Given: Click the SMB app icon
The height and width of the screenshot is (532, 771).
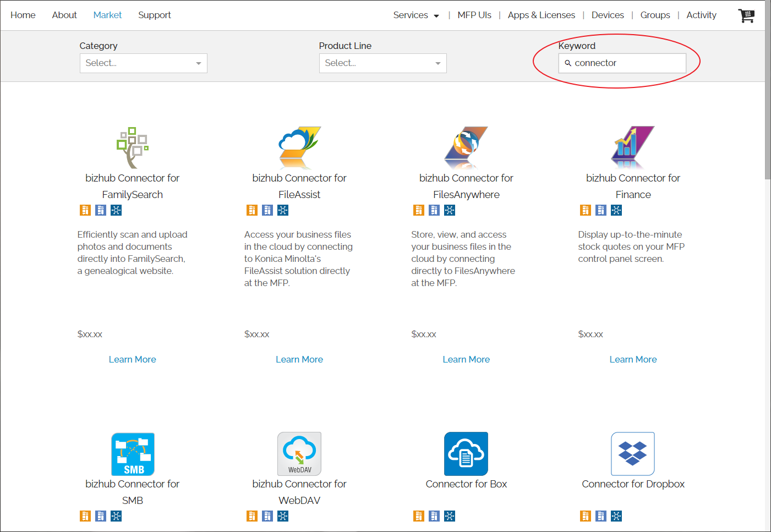Looking at the screenshot, I should [133, 454].
